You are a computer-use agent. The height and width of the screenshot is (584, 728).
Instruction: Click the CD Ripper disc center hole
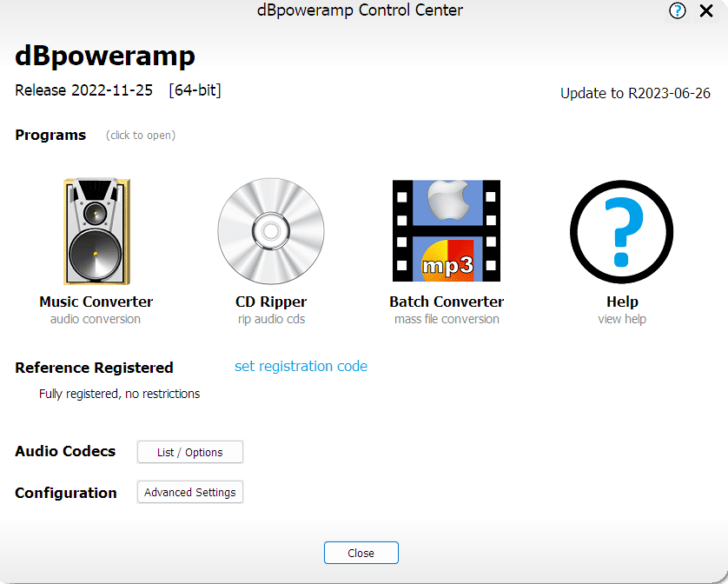coord(270,232)
